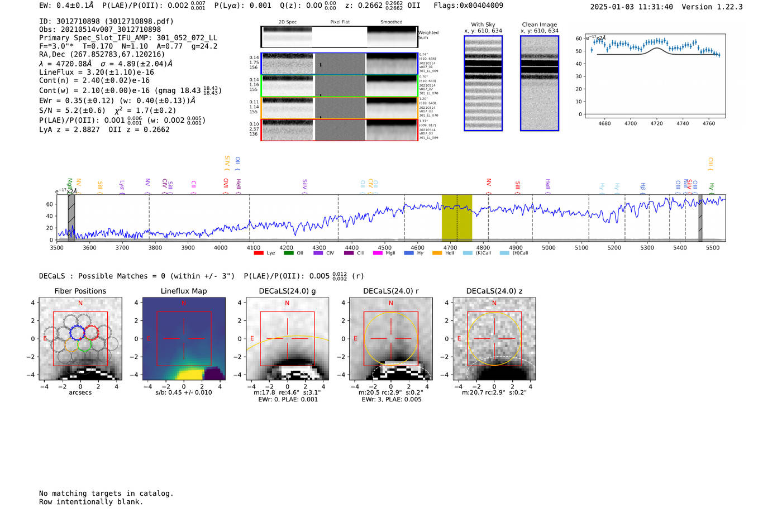Select the orange-bordered 2D spectrum row

point(339,108)
